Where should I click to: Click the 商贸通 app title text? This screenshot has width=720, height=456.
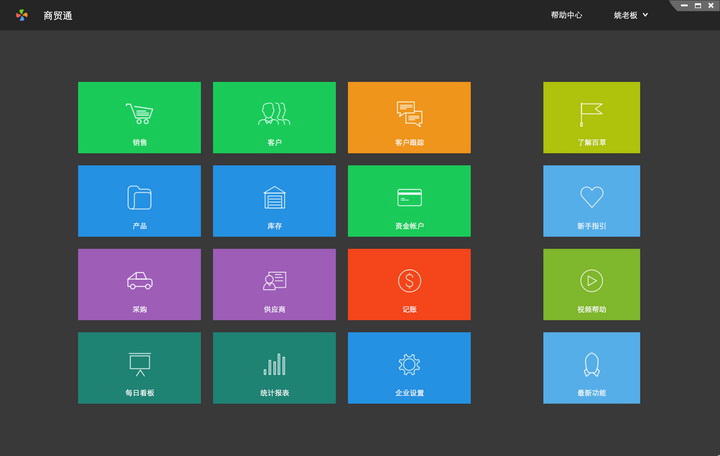coord(58,16)
